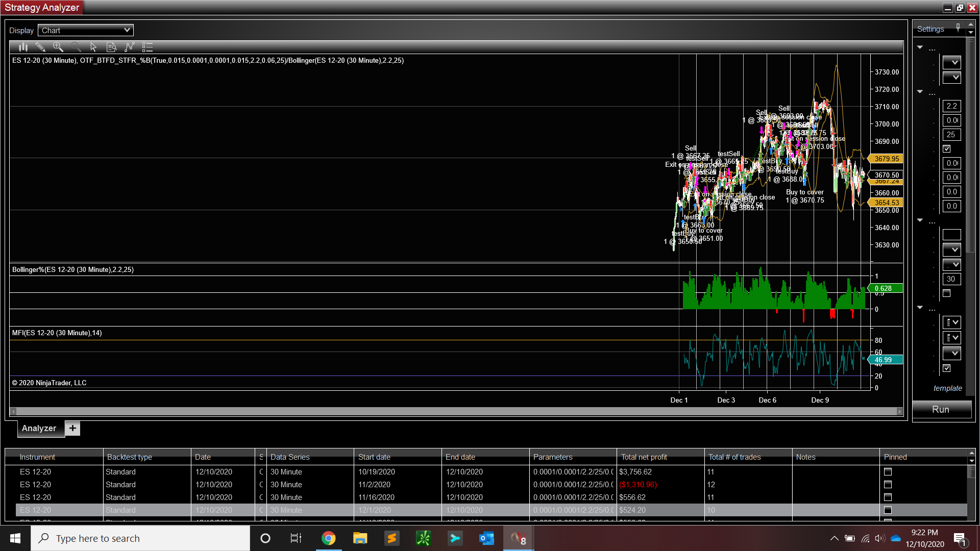The height and width of the screenshot is (551, 980).
Task: Activate the zoom in magnifier
Action: (x=58, y=47)
